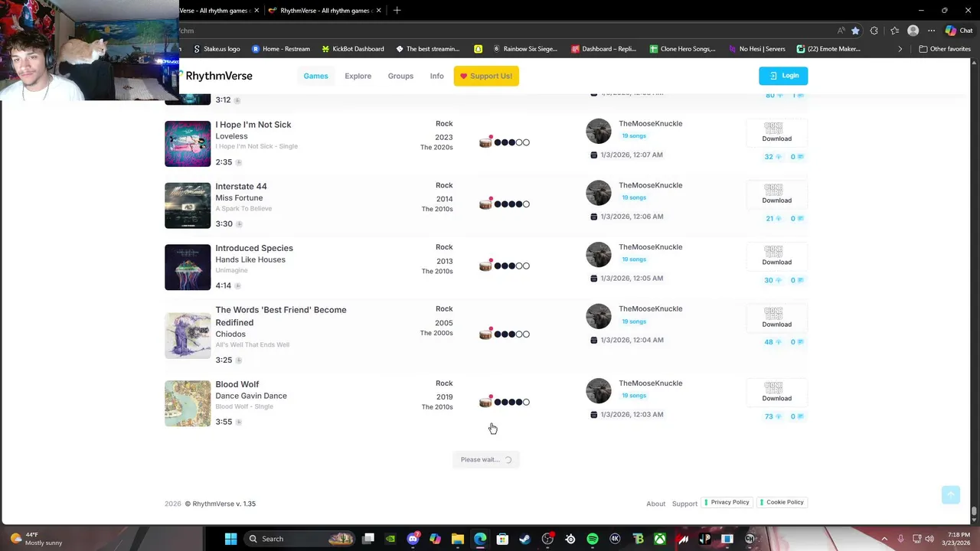Click the yellow Support Us! button
Viewport: 980px width, 551px height.
point(486,76)
